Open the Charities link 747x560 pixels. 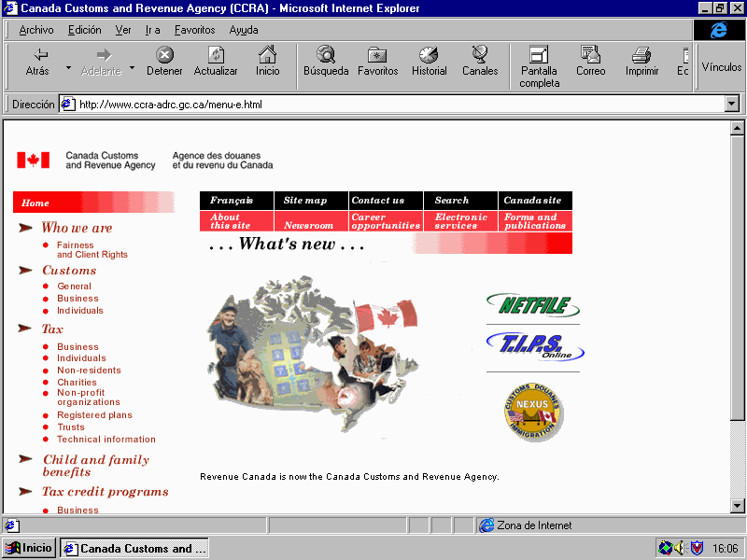click(x=77, y=382)
